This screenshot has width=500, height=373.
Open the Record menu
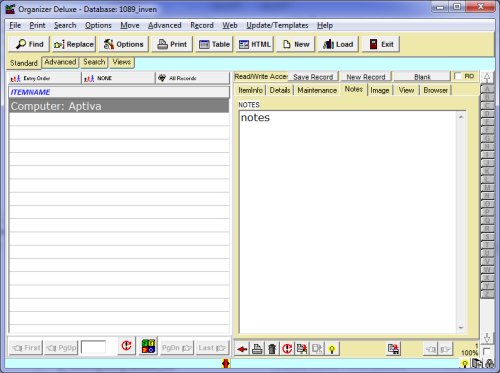(x=202, y=25)
